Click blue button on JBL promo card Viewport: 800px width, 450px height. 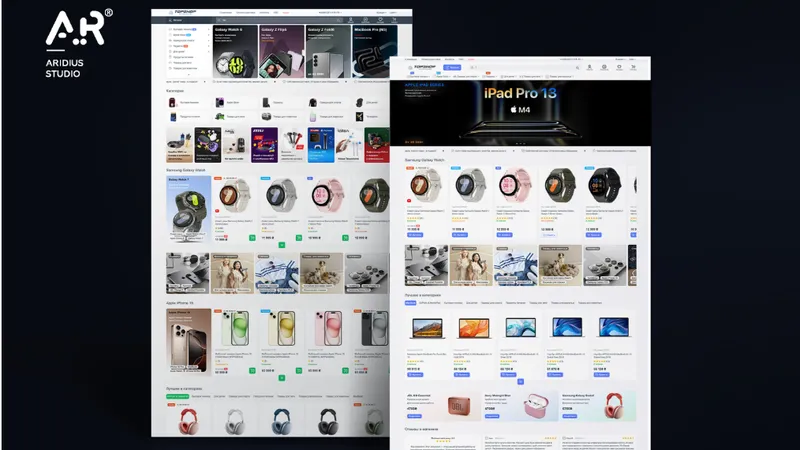click(x=414, y=416)
